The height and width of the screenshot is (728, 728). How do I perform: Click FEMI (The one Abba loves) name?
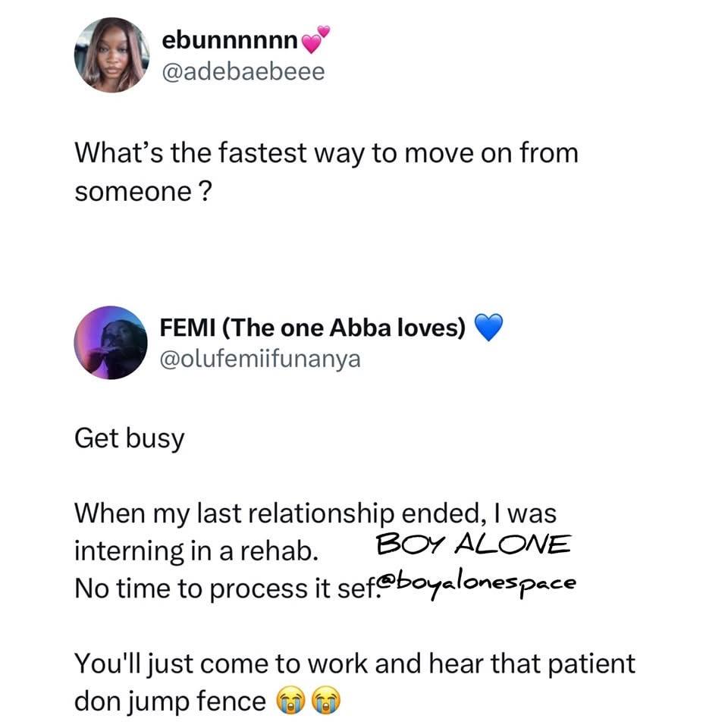click(312, 328)
